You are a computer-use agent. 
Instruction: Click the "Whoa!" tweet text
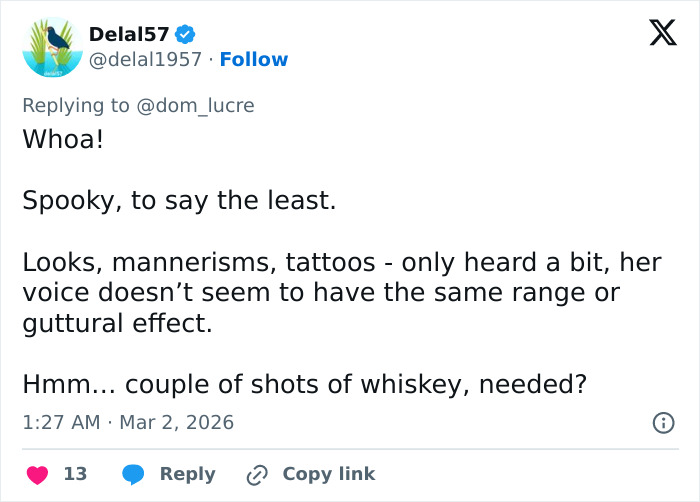coord(63,139)
